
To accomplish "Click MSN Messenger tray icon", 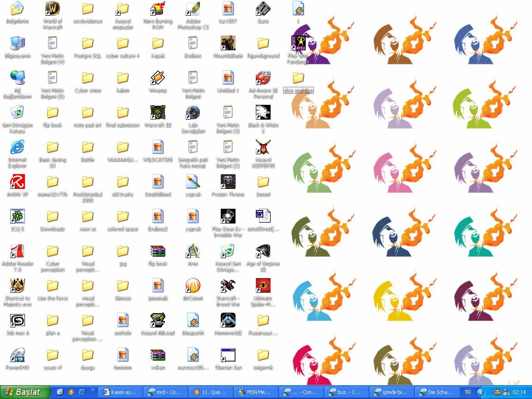I will (x=506, y=392).
